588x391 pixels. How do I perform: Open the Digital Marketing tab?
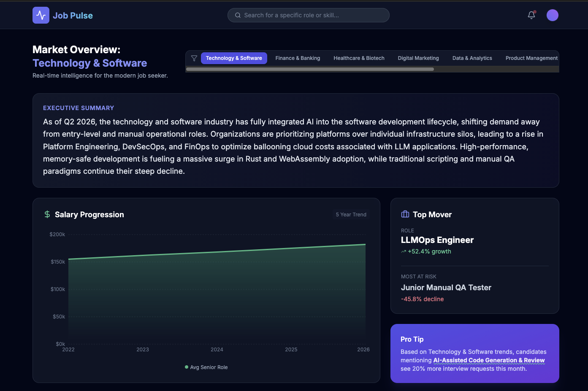click(x=418, y=58)
